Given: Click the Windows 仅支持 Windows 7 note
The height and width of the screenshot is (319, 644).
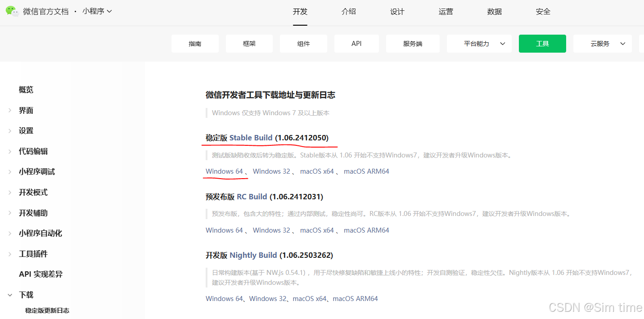Looking at the screenshot, I should click(x=271, y=113).
